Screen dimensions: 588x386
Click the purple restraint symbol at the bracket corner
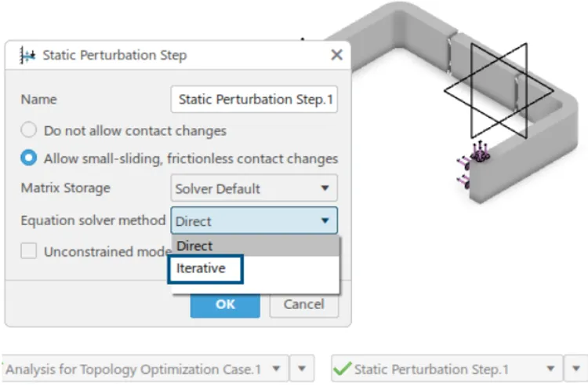click(477, 154)
